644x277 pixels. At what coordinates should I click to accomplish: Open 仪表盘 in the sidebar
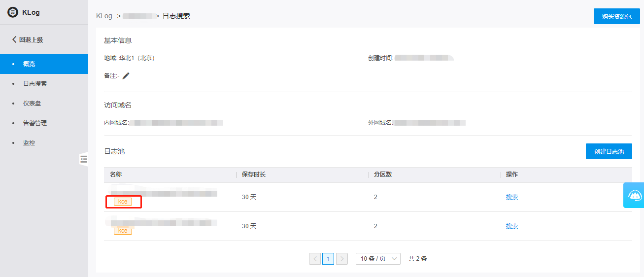[32, 104]
